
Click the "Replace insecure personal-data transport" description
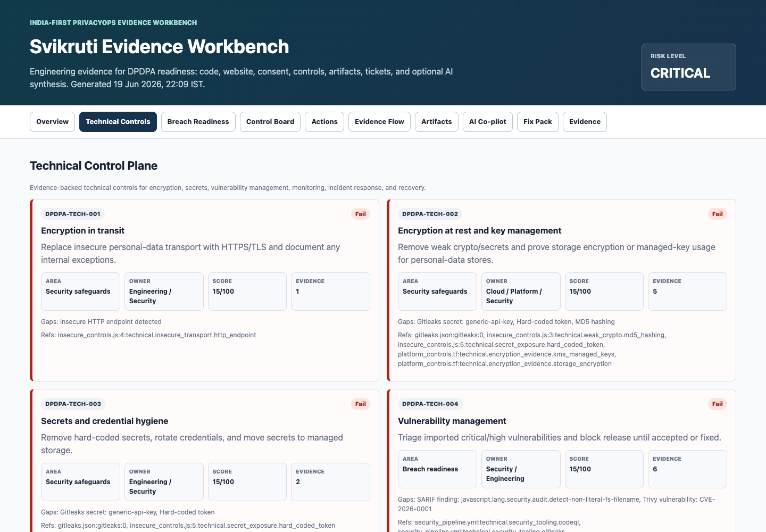(x=190, y=253)
